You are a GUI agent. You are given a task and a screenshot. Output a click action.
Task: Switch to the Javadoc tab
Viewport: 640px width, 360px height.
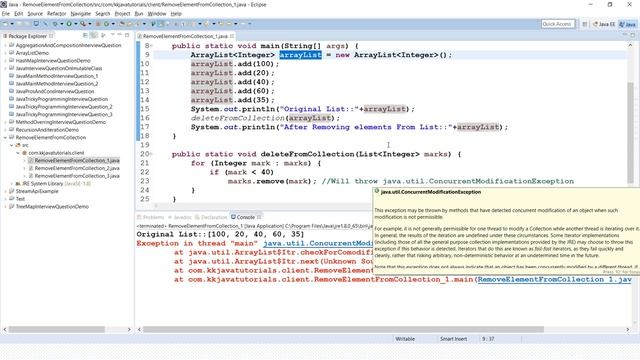(x=180, y=217)
